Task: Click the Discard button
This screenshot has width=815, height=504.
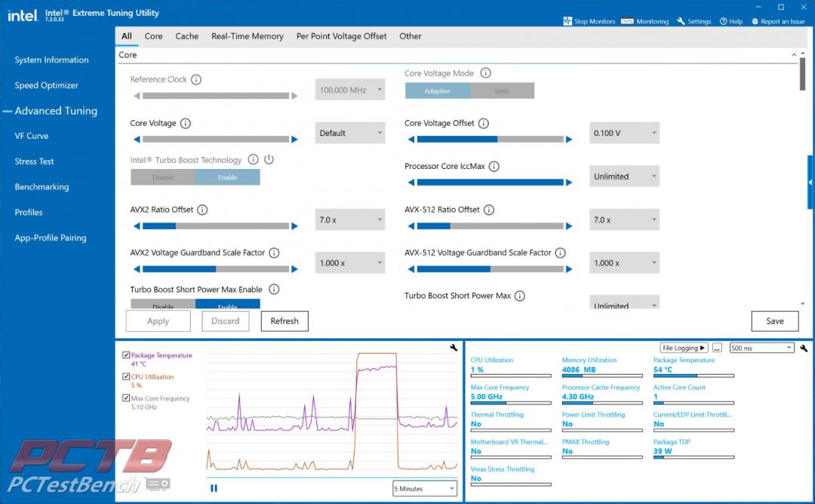Action: click(225, 321)
